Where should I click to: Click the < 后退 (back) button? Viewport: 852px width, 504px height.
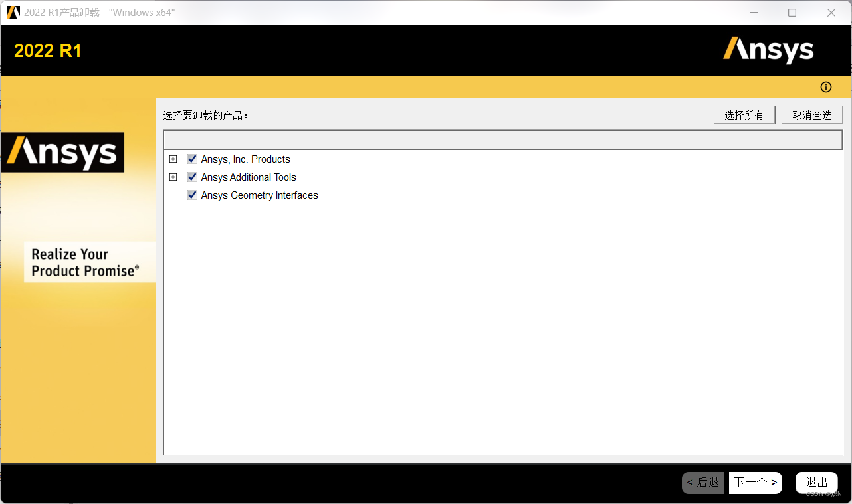(703, 483)
